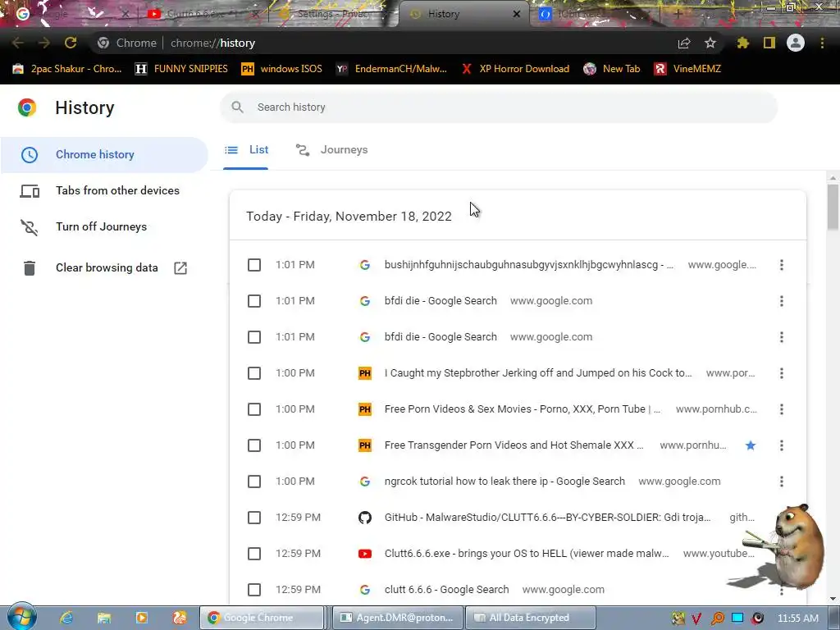Screen dimensions: 840x630
Task: Go back using the back arrow
Action: (x=18, y=43)
